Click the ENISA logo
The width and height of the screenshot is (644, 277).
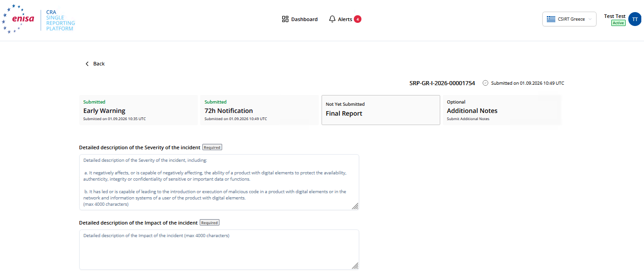coord(18,18)
